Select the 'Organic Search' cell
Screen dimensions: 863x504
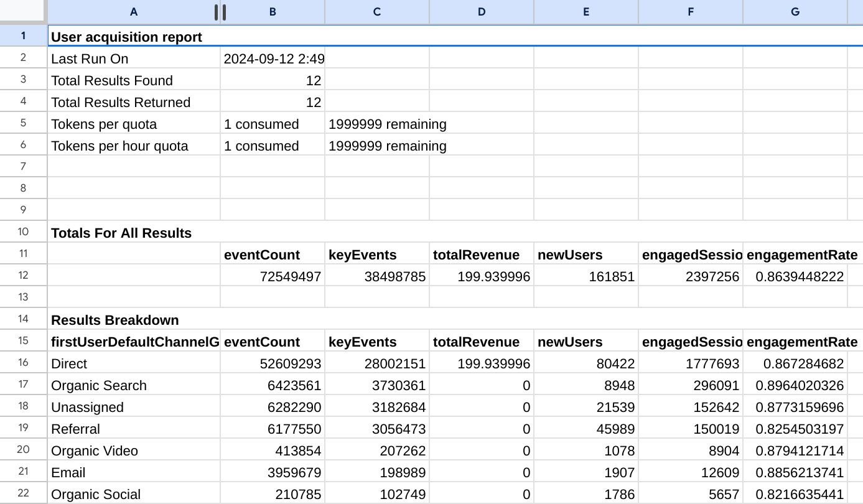point(100,385)
